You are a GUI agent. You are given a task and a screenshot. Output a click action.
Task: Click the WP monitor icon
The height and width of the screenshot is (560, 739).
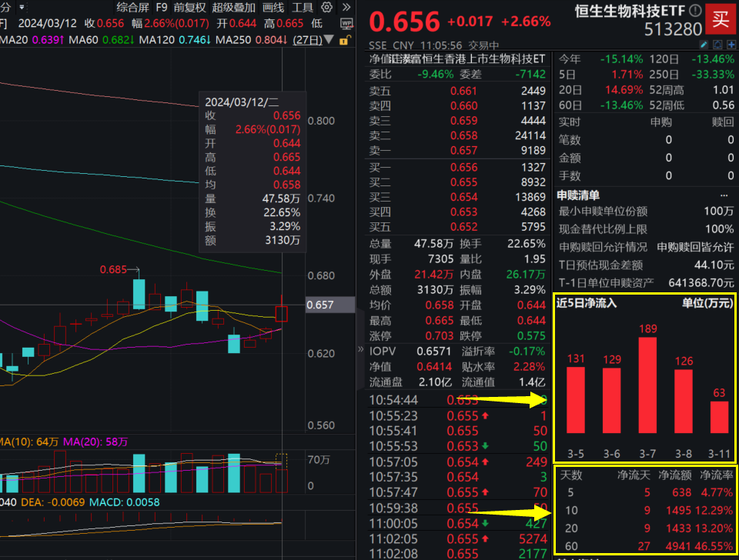[346, 23]
